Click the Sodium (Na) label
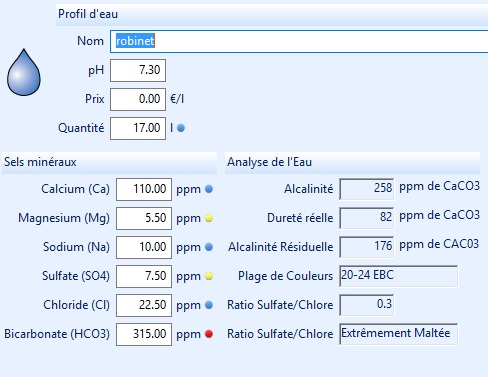This screenshot has height=377, width=488. (x=76, y=247)
